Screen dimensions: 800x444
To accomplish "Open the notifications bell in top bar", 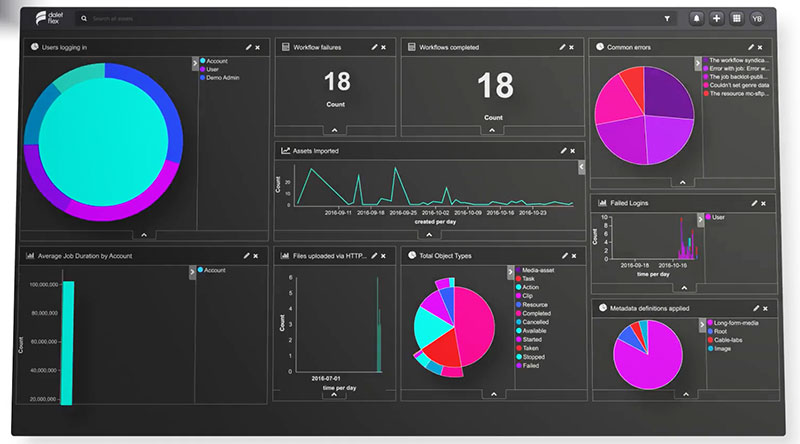I will 696,18.
